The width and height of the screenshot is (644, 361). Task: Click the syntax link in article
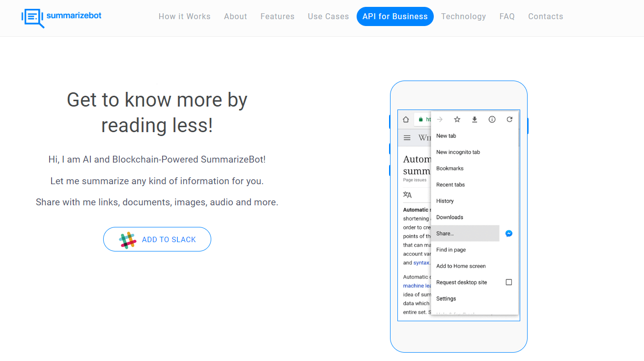(421, 263)
